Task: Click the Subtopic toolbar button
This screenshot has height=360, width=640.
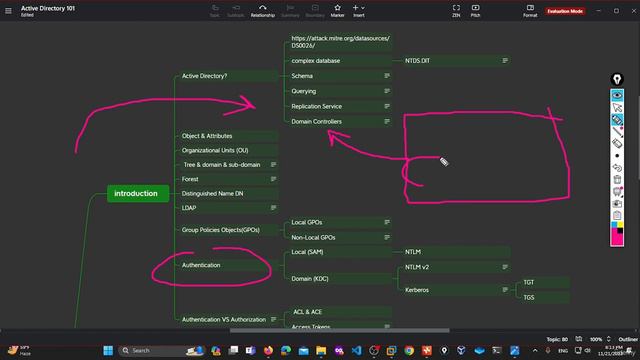Action: 236,11
